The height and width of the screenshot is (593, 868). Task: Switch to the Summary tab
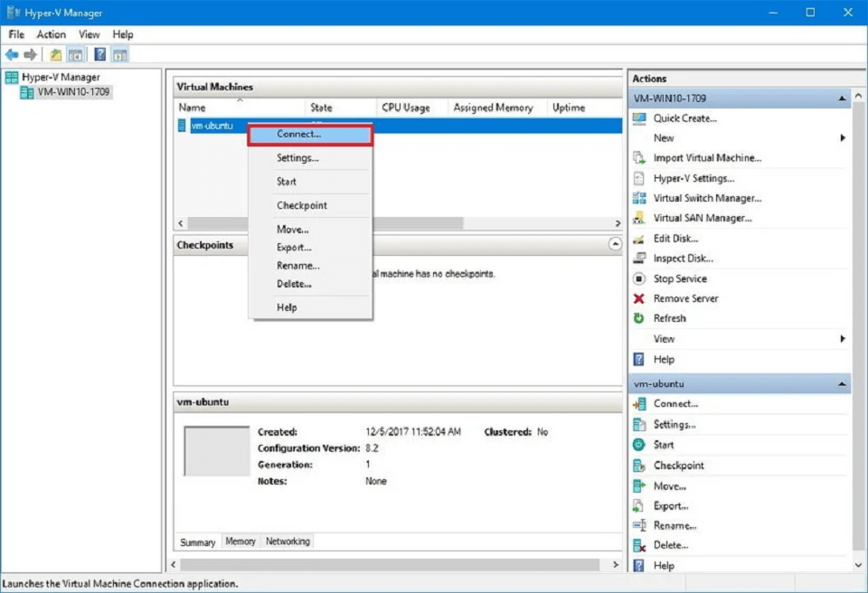click(198, 542)
